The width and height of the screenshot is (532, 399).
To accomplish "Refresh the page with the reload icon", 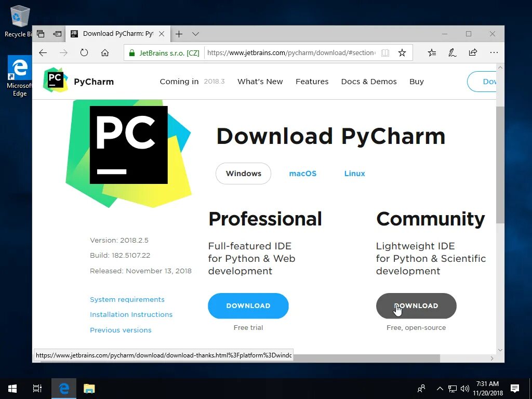I will pyautogui.click(x=84, y=52).
